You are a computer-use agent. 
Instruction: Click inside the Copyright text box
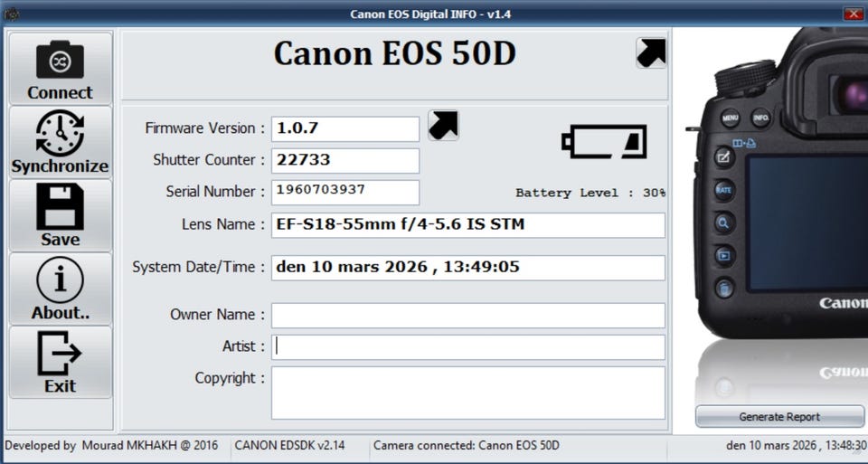click(467, 393)
